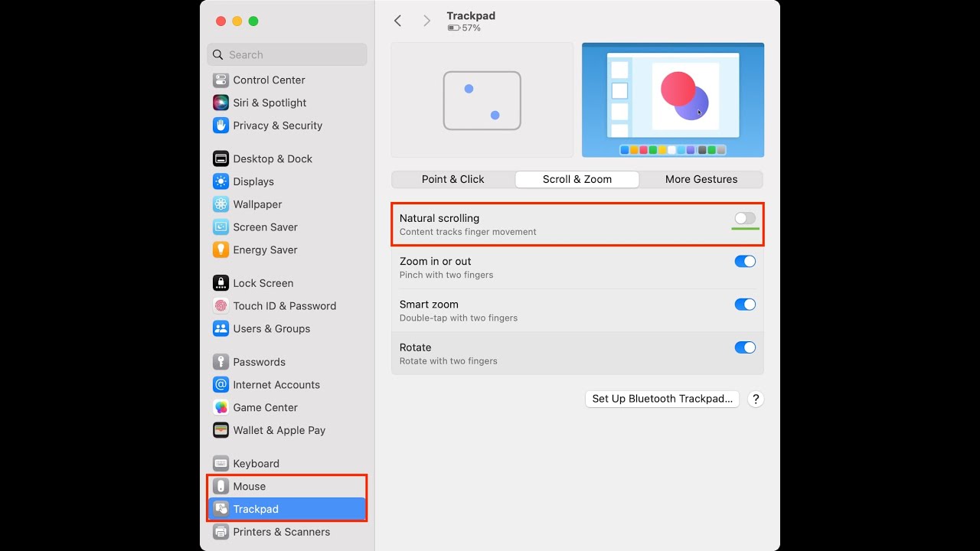Click the trackpad gesture preview thumbnail
This screenshot has height=551, width=980.
482,100
